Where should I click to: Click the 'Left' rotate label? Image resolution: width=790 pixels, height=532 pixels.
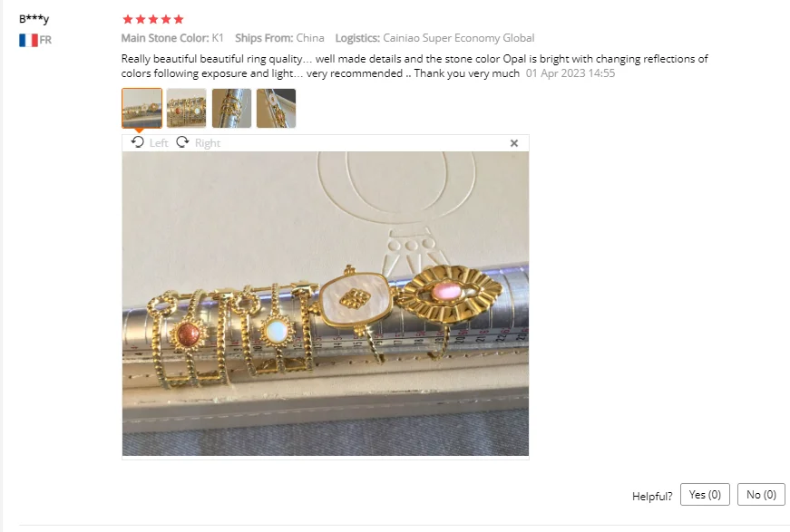click(159, 143)
